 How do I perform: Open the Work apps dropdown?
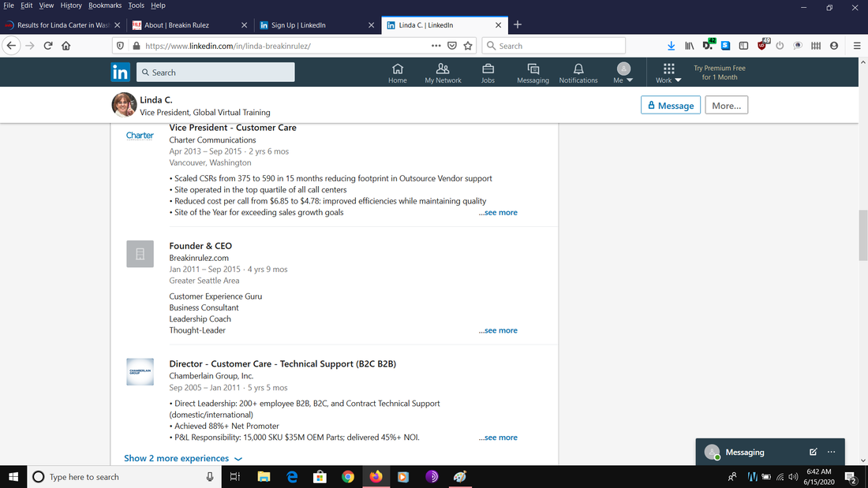click(x=668, y=73)
